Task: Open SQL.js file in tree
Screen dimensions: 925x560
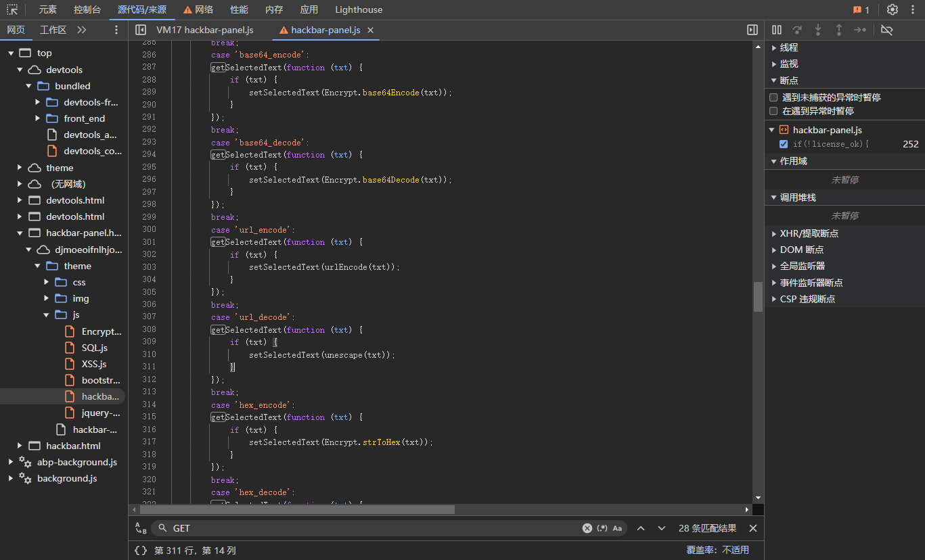Action: point(94,348)
